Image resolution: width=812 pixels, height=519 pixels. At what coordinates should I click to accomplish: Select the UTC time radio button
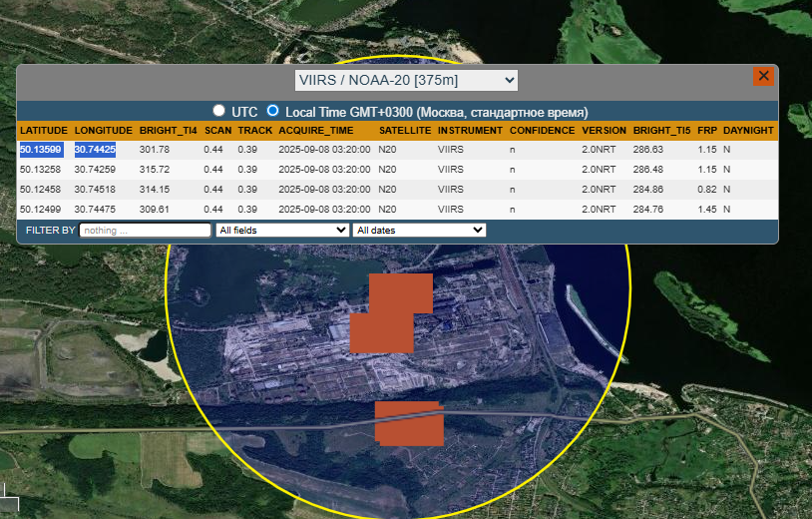click(218, 111)
